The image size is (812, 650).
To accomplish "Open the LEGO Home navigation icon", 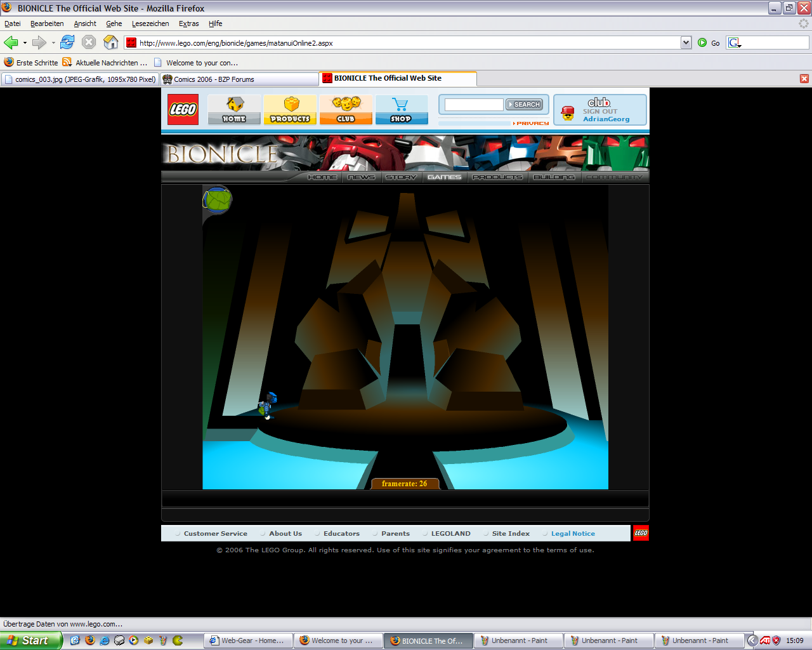I will tap(234, 110).
